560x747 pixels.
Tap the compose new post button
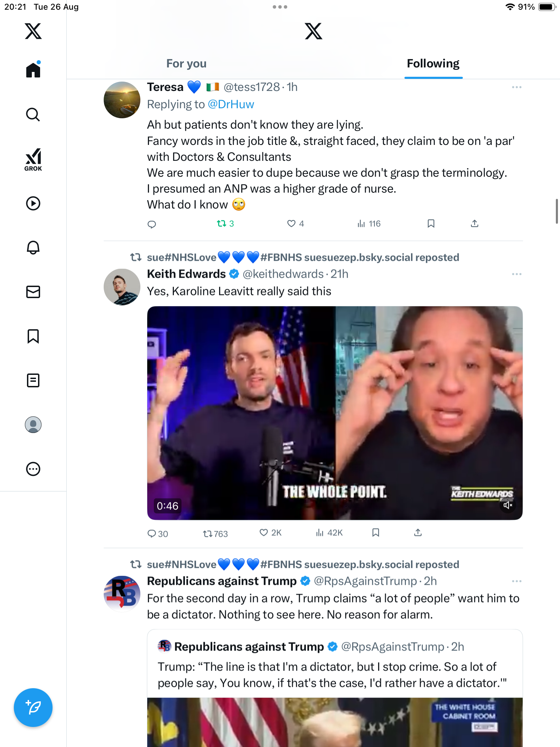pos(33,708)
